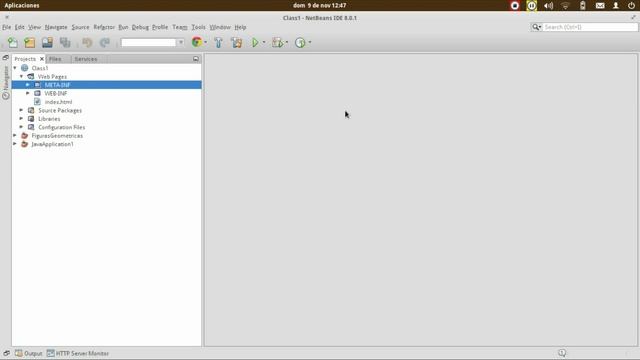Click the JavaApplication1 coffee cup icon

click(x=24, y=144)
